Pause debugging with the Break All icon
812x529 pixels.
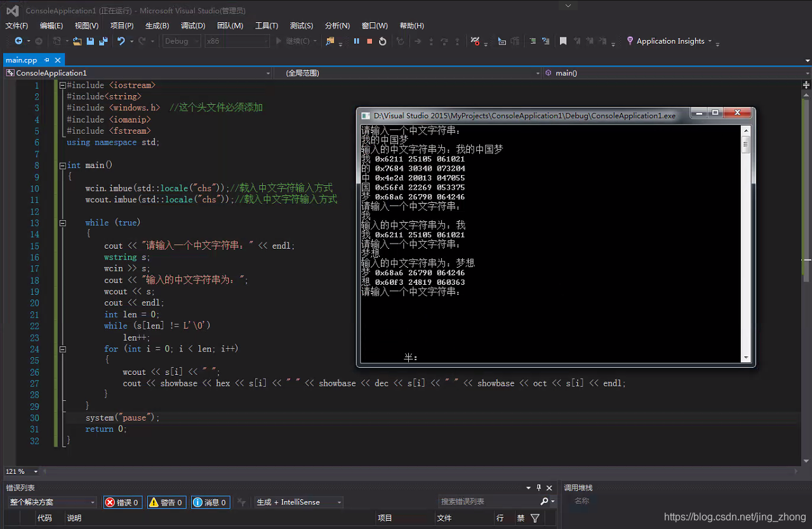click(x=356, y=41)
